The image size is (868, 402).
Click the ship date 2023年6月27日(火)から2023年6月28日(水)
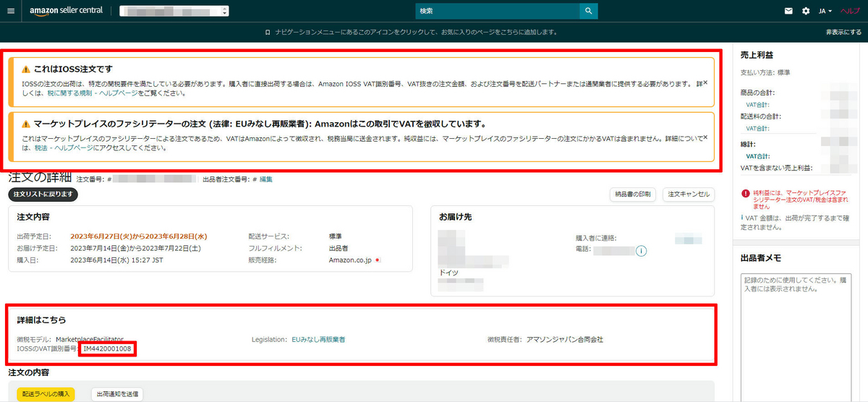(x=139, y=236)
